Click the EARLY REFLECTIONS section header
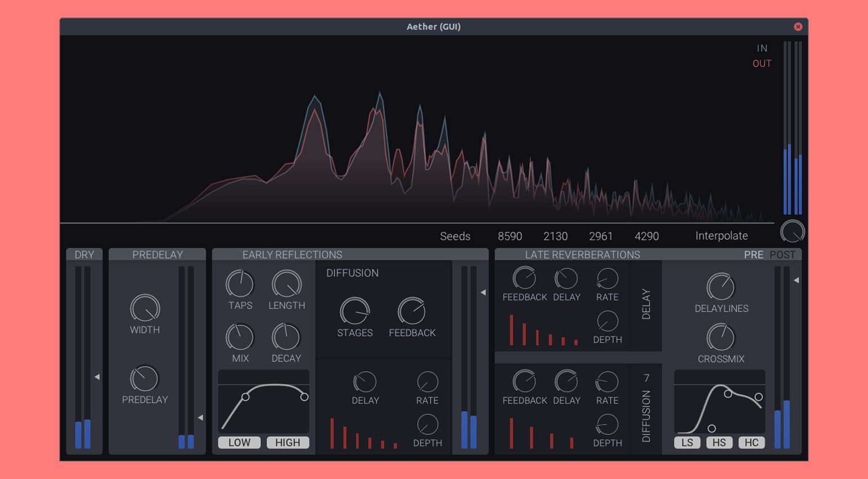 [350, 255]
